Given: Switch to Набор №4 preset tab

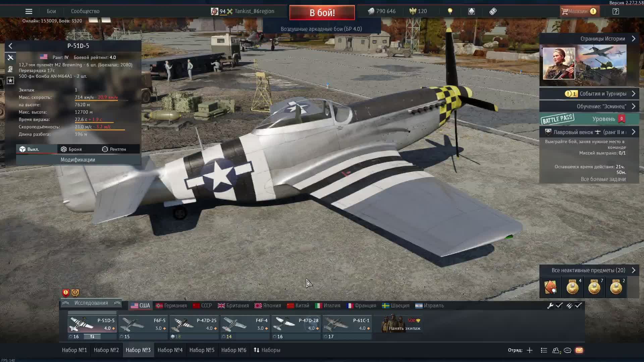Looking at the screenshot, I should 170,350.
